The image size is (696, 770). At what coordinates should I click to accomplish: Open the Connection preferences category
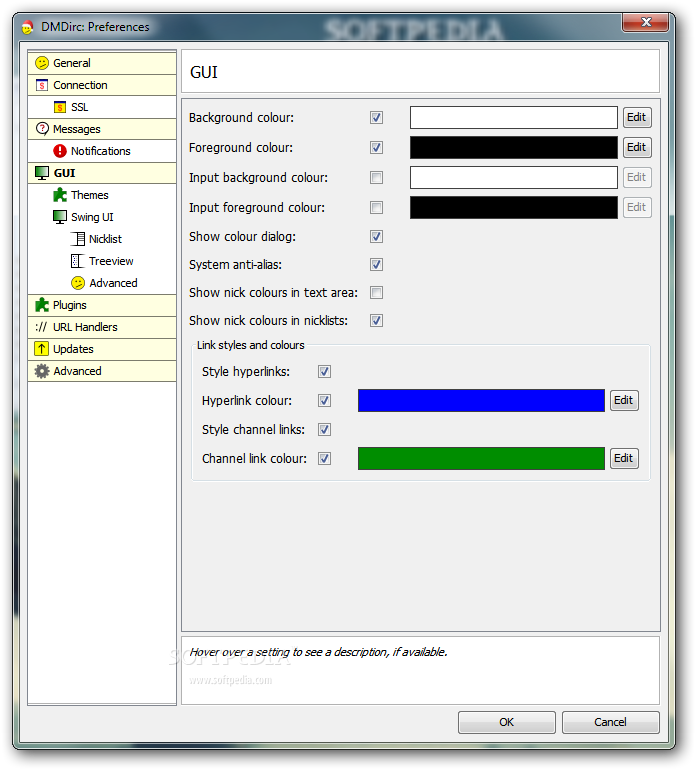pos(102,85)
